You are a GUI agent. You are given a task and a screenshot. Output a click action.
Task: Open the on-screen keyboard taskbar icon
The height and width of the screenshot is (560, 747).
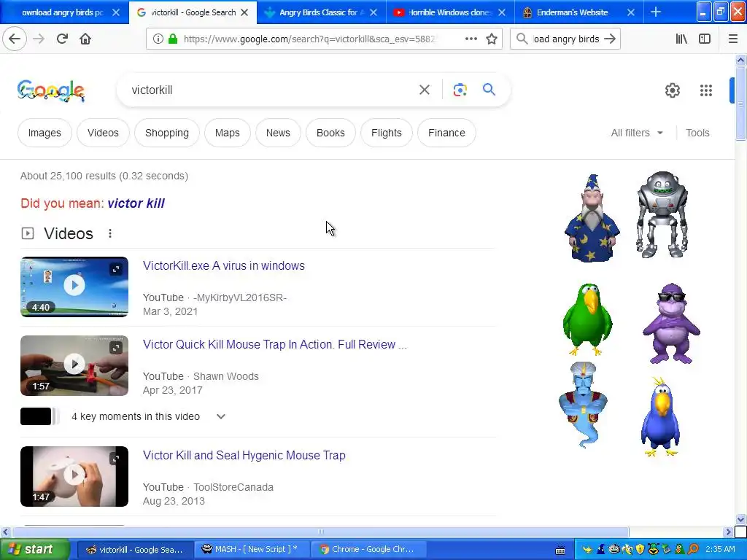click(560, 551)
